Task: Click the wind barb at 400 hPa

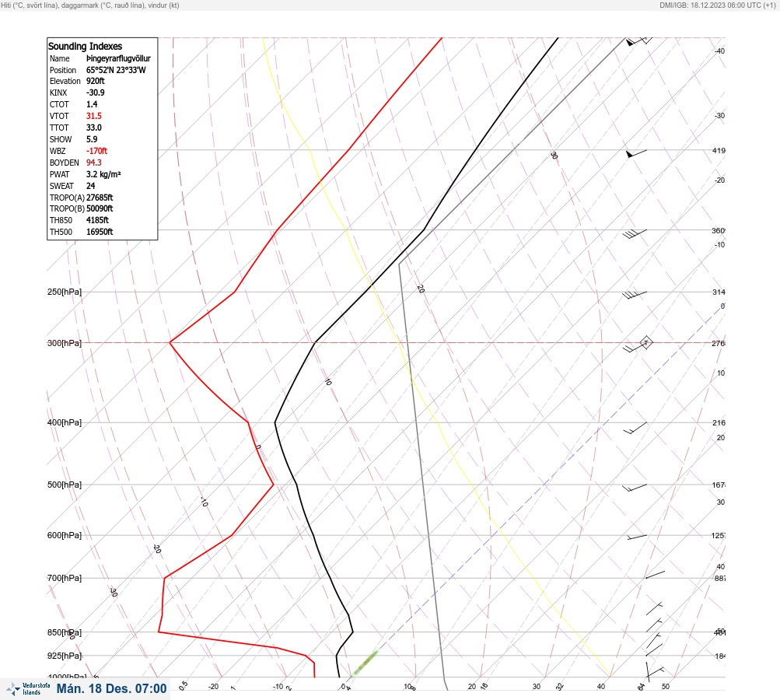Action: 635,428
